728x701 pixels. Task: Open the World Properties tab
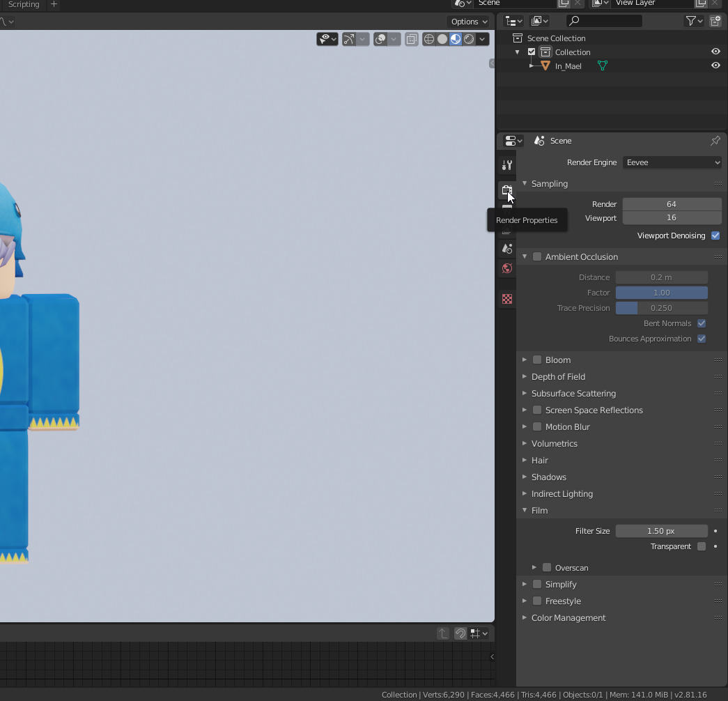click(507, 268)
